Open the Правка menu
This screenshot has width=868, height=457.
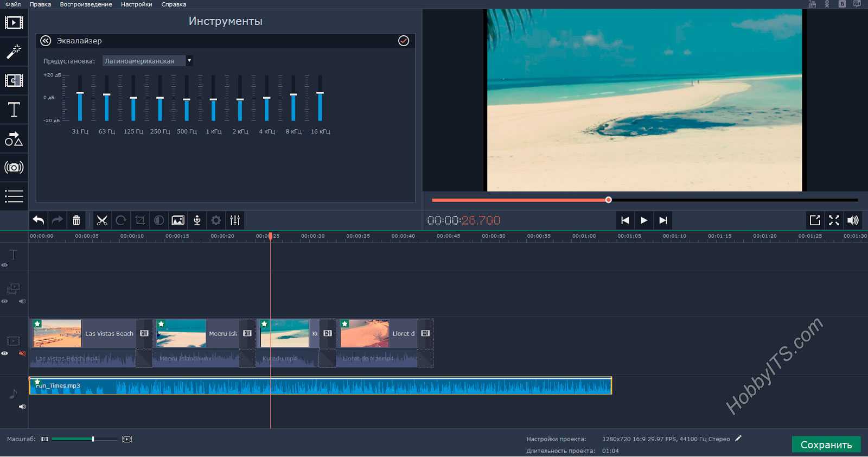[40, 4]
